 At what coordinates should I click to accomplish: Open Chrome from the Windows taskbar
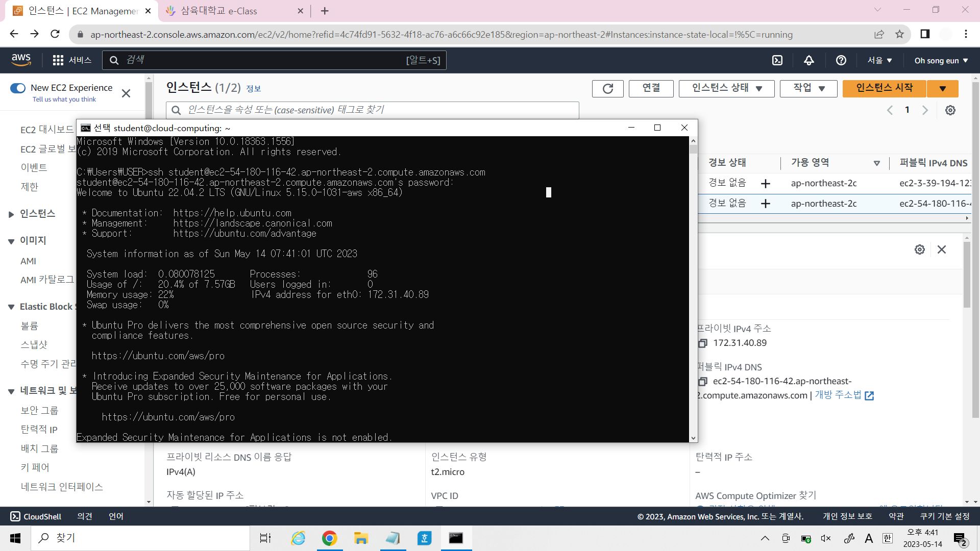tap(329, 538)
